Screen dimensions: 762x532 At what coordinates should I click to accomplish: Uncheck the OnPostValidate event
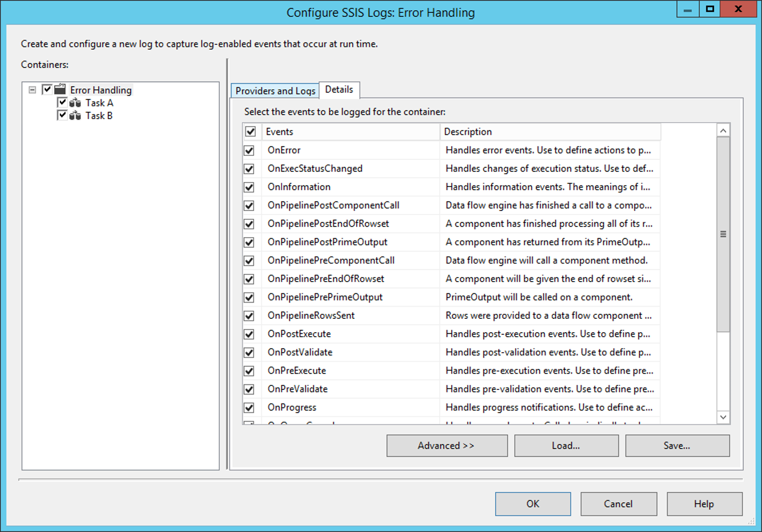tap(249, 352)
